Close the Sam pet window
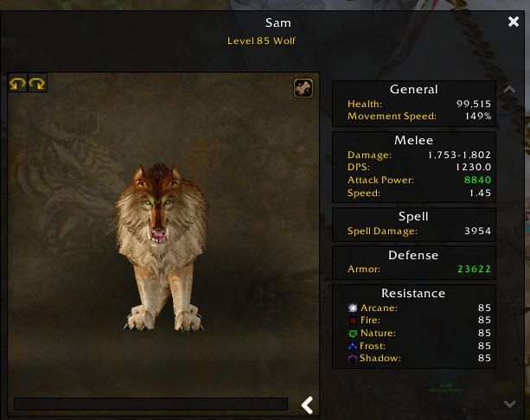The height and width of the screenshot is (420, 530). point(513,22)
